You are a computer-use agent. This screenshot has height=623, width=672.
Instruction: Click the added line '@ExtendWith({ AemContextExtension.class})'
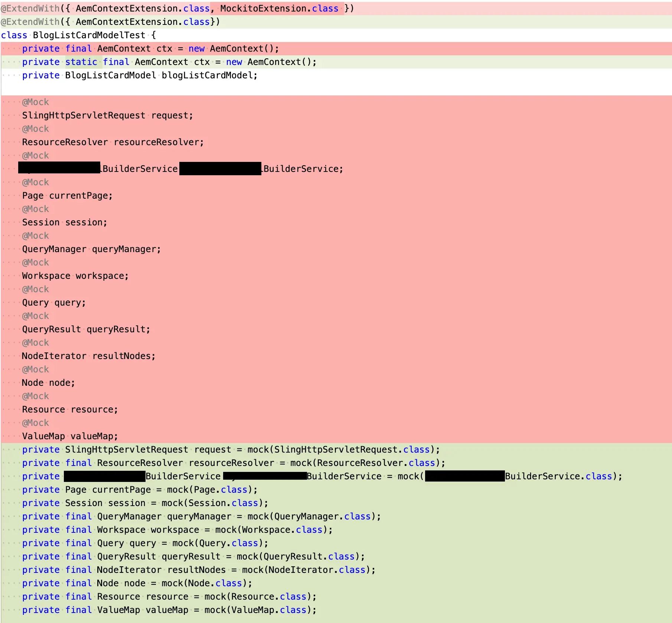point(336,22)
